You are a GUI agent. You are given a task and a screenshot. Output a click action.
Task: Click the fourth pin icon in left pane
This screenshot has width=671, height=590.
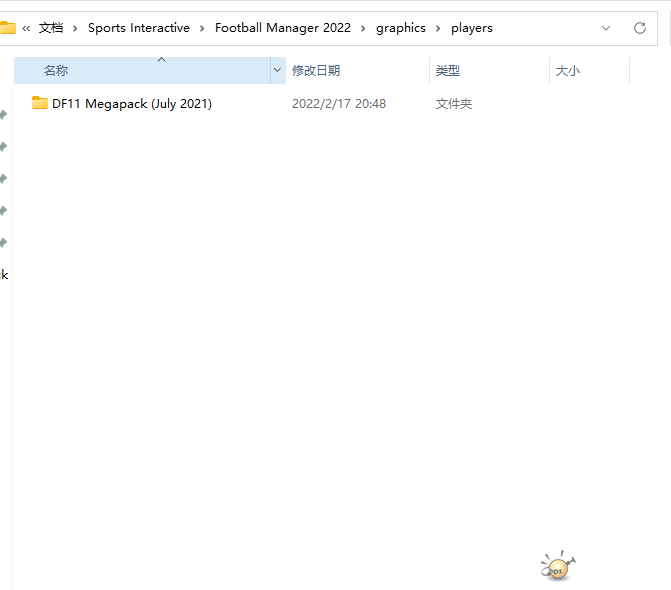pos(4,211)
